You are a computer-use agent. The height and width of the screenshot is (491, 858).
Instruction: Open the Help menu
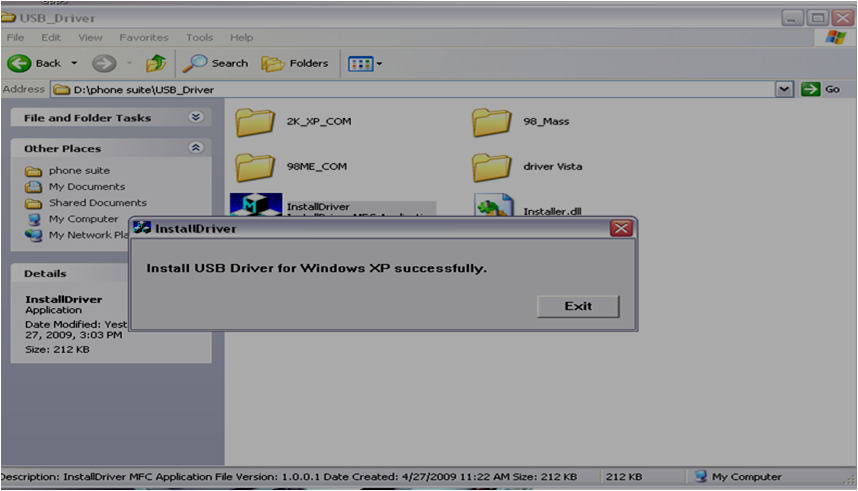pyautogui.click(x=241, y=38)
